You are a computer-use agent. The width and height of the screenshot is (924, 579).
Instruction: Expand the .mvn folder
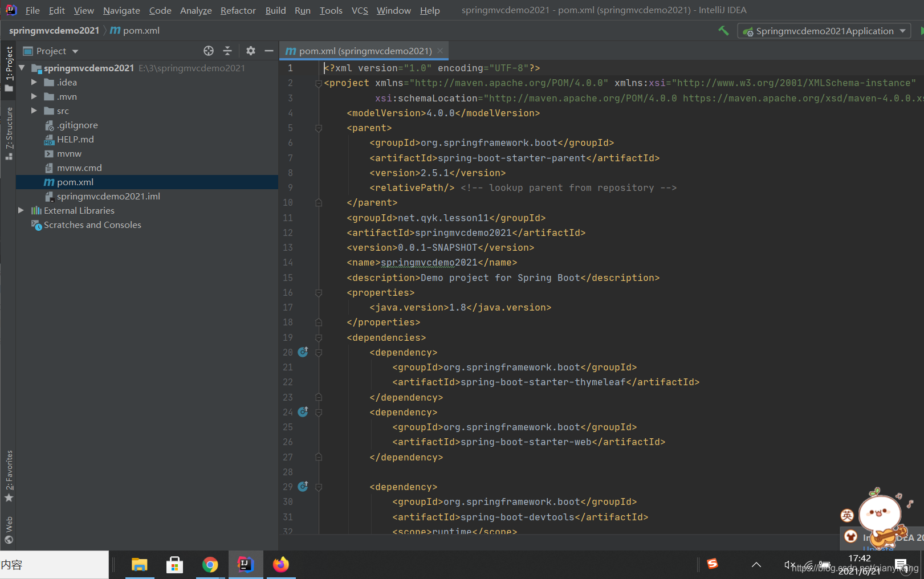coord(34,96)
